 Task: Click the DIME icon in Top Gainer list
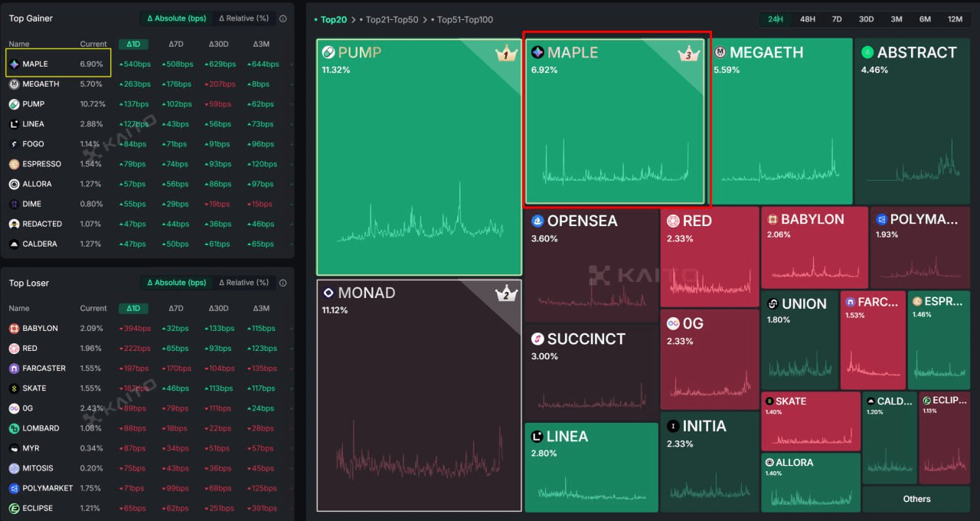click(15, 204)
